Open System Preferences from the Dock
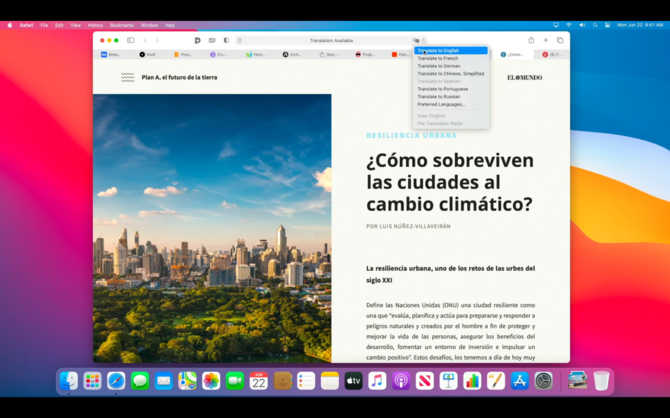 (x=544, y=381)
